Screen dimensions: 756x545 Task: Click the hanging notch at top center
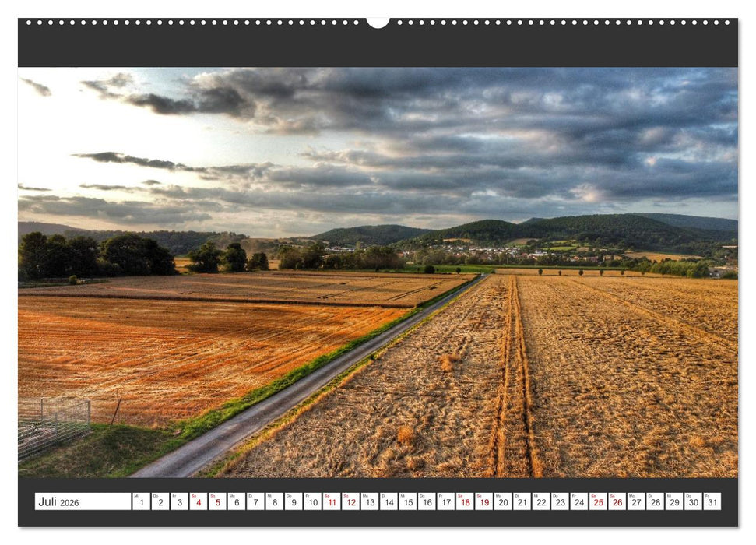[378, 23]
